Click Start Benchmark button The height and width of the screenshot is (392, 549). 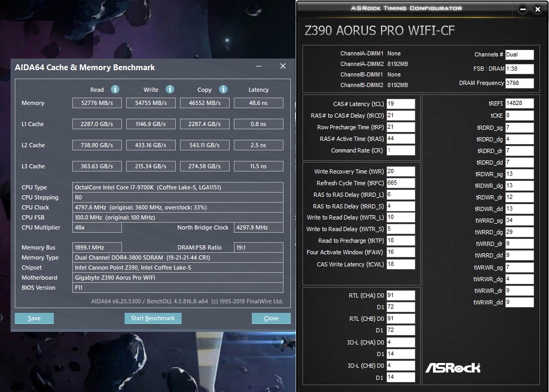click(153, 318)
